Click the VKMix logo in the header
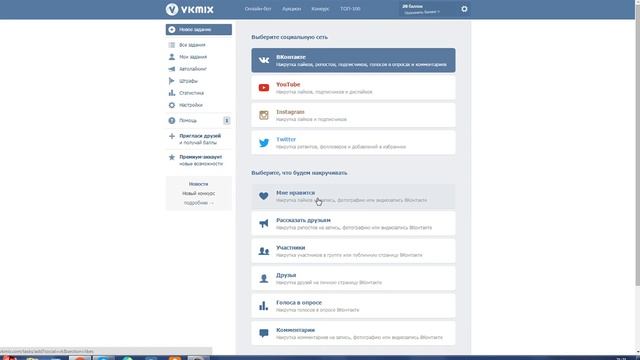Viewport: 640px width, 360px height. pos(189,9)
